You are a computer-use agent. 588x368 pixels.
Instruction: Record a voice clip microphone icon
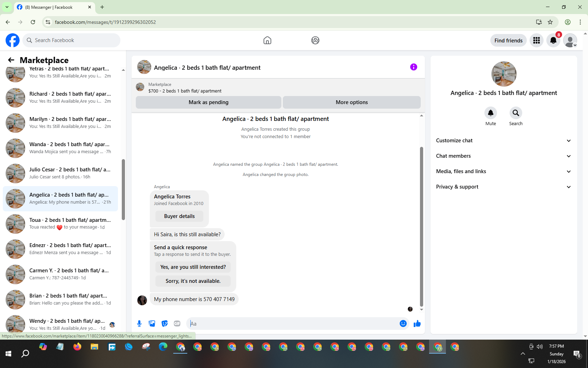tap(139, 323)
